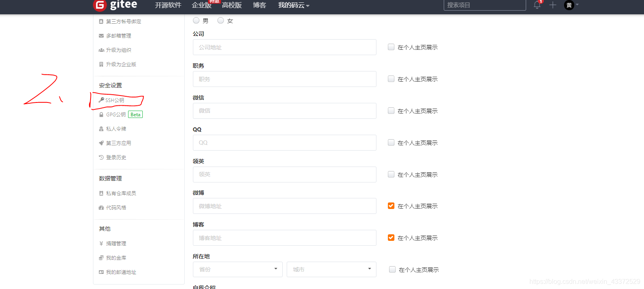Screen dimensions: 644x289
Task: Open the notification bell icon
Action: pyautogui.click(x=537, y=5)
